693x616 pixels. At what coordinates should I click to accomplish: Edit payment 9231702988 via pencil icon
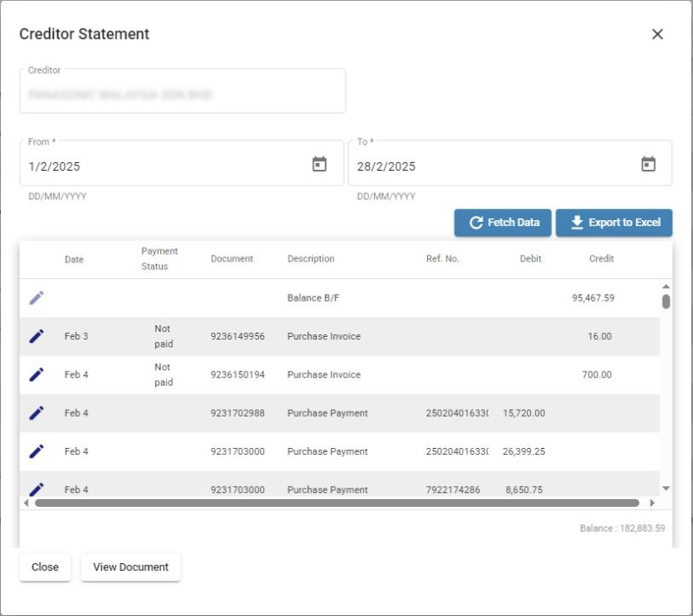point(36,413)
